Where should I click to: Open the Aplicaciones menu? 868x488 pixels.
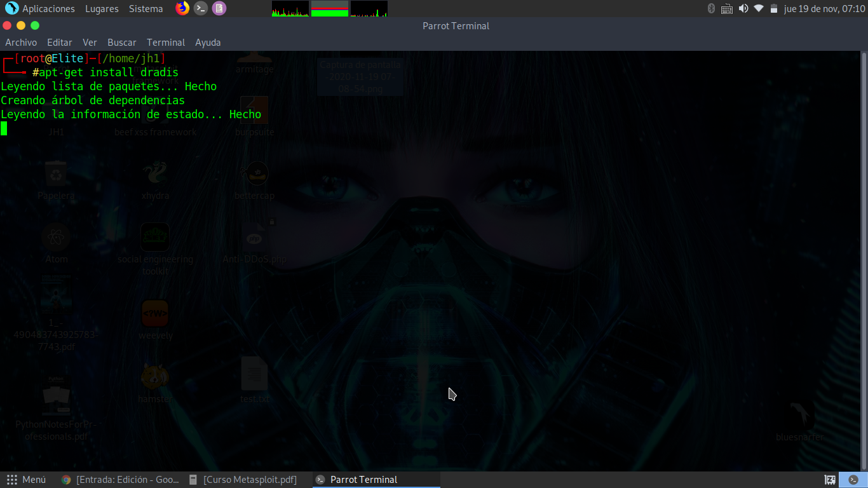coord(39,9)
